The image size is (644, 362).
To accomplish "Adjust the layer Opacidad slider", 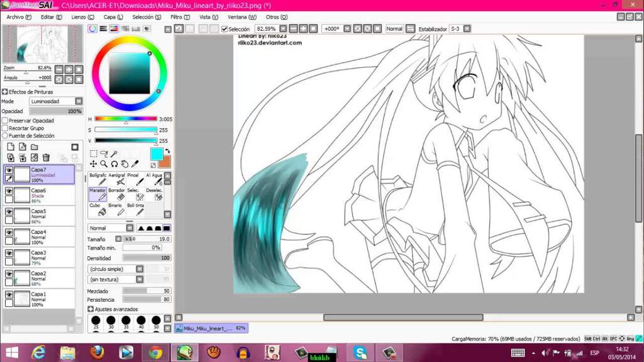I will click(x=56, y=111).
